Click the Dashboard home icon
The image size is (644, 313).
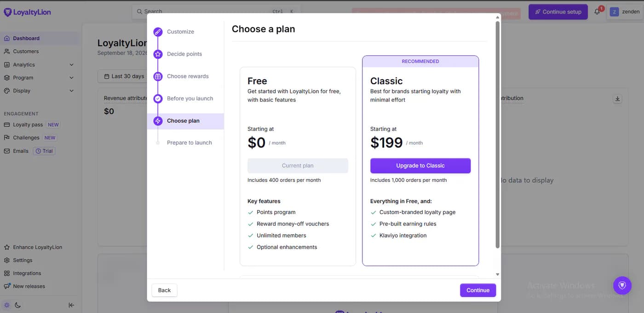tap(7, 38)
